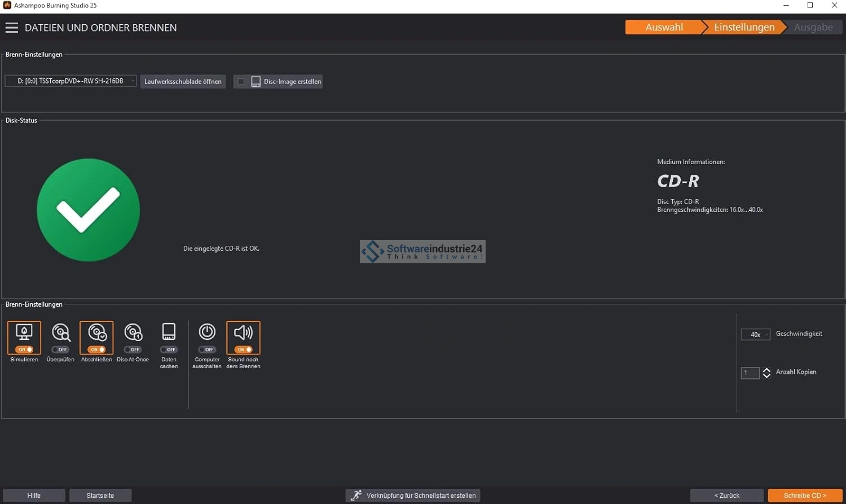846x504 pixels.
Task: Go to the Auswahl step tab
Action: point(664,27)
